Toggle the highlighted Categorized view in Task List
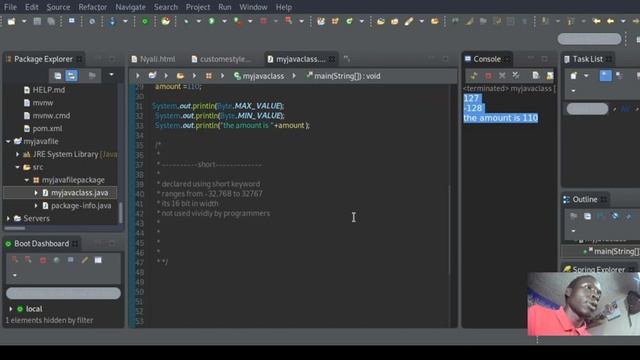 point(605,76)
